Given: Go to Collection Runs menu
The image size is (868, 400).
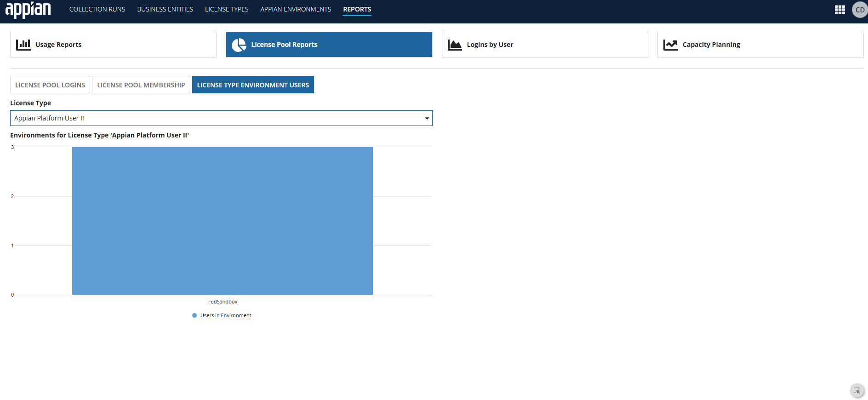Looking at the screenshot, I should pyautogui.click(x=97, y=9).
